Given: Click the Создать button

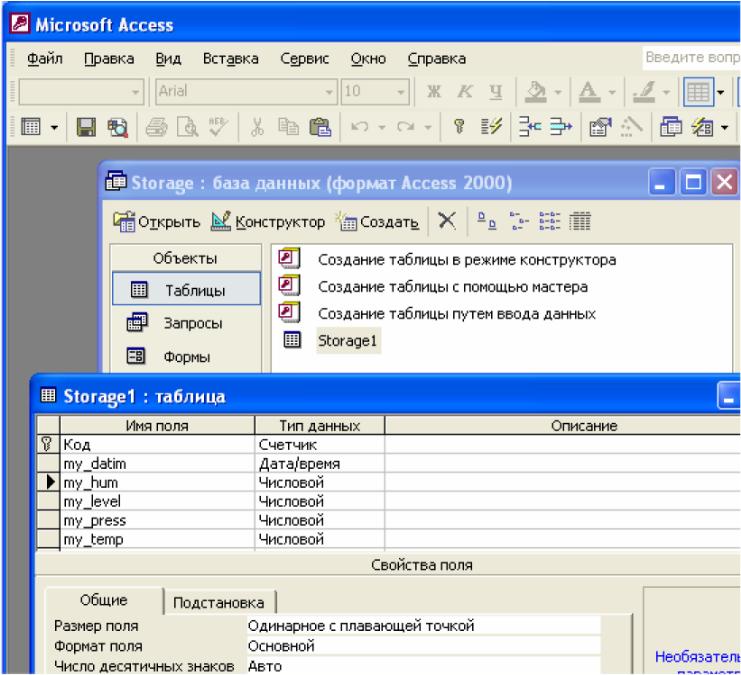Looking at the screenshot, I should coord(377,221).
